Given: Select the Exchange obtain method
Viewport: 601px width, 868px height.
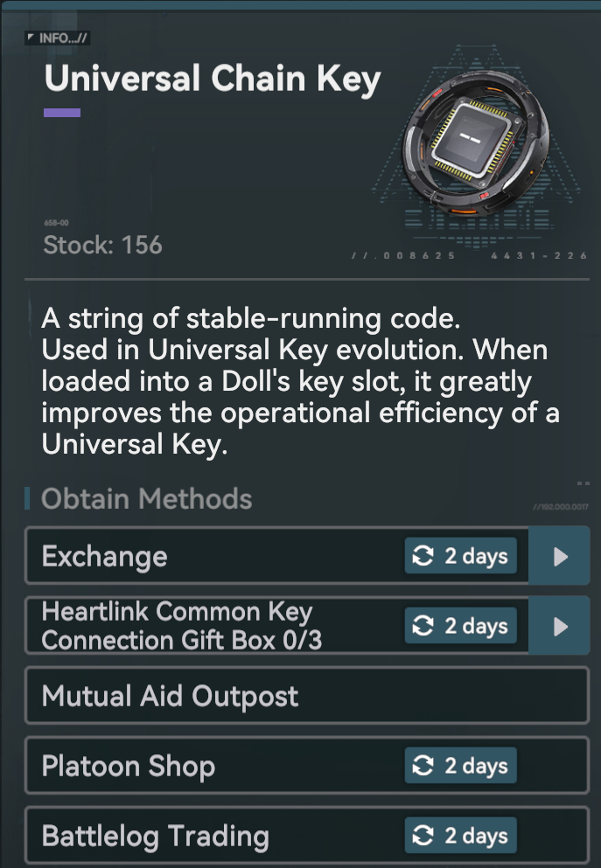Looking at the screenshot, I should pyautogui.click(x=277, y=556).
